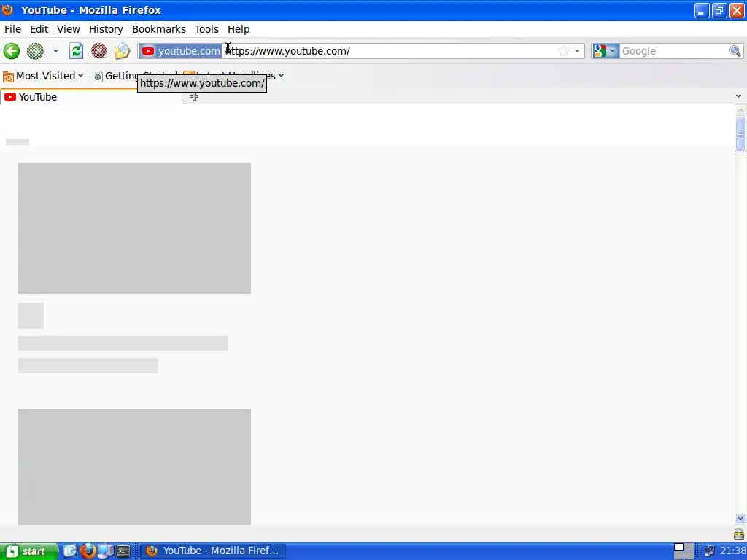
Task: Open the home page icon
Action: (122, 51)
